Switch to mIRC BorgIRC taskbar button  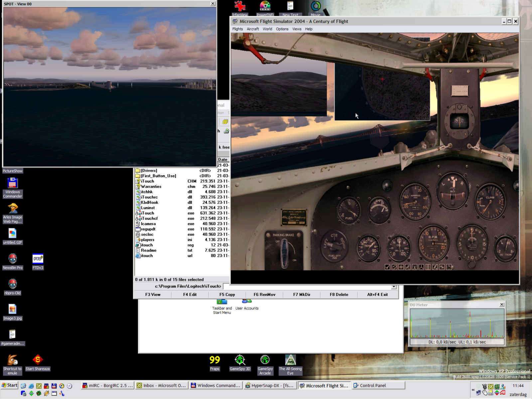click(108, 386)
